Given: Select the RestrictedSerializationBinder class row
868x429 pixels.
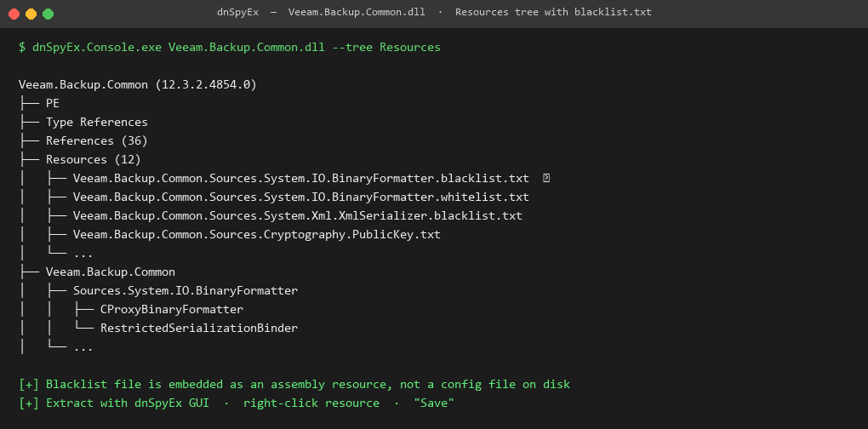Looking at the screenshot, I should click(x=199, y=329).
